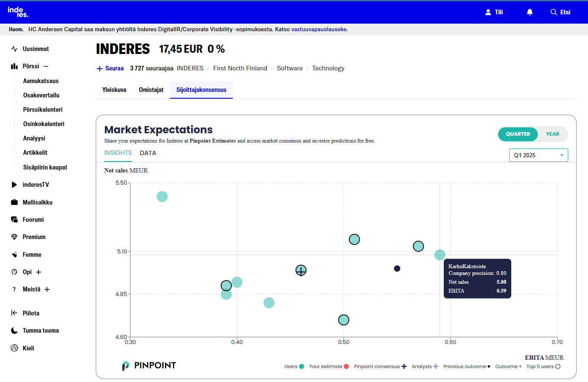Click the INDERES ticker tag
The height and width of the screenshot is (382, 588).
(190, 68)
